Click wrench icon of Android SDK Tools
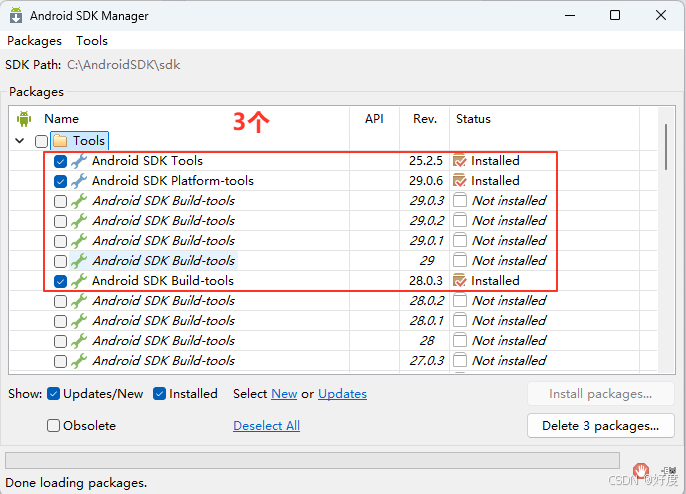Viewport: 686px width, 494px height. [79, 161]
